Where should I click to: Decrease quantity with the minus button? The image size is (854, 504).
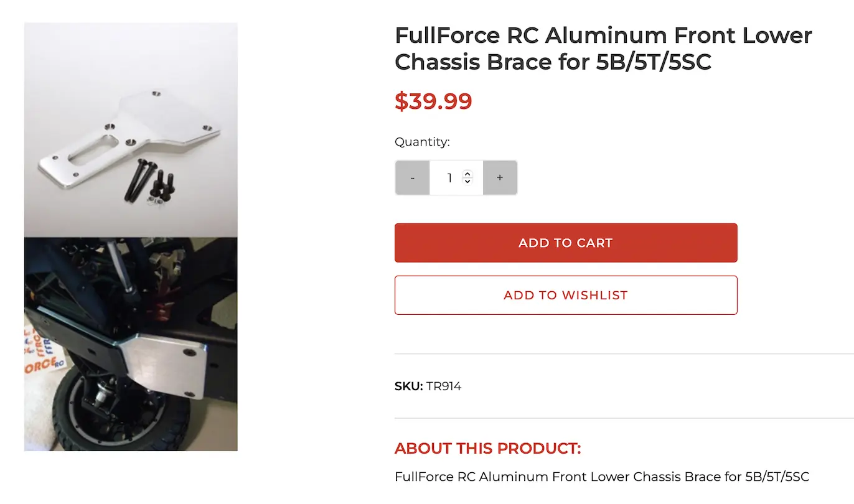pyautogui.click(x=412, y=178)
